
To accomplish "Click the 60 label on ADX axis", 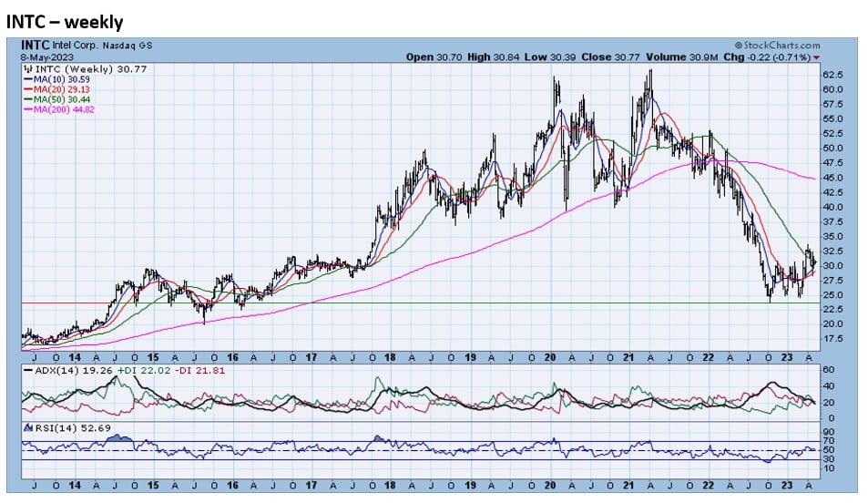I will [x=829, y=370].
